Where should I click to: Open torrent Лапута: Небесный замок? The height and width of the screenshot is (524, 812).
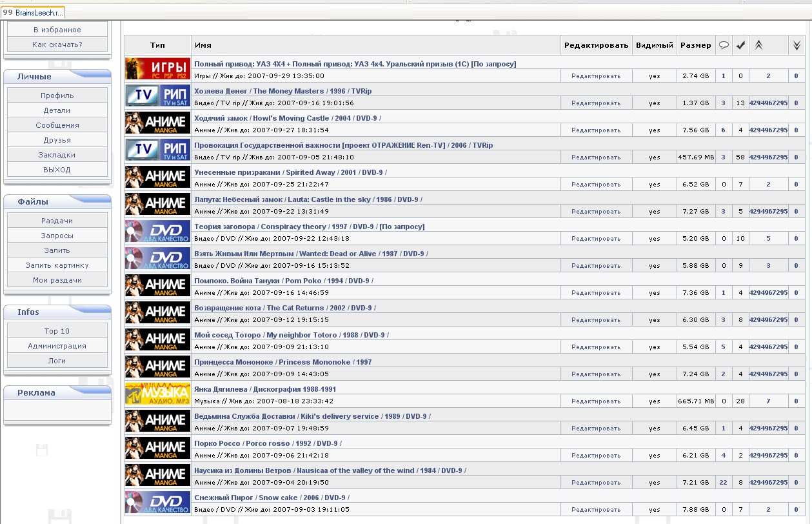(x=308, y=199)
